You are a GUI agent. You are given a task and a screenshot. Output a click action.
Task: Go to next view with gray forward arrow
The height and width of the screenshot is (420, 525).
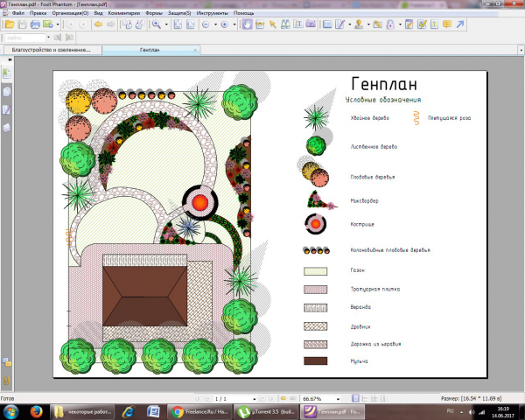pos(111,24)
